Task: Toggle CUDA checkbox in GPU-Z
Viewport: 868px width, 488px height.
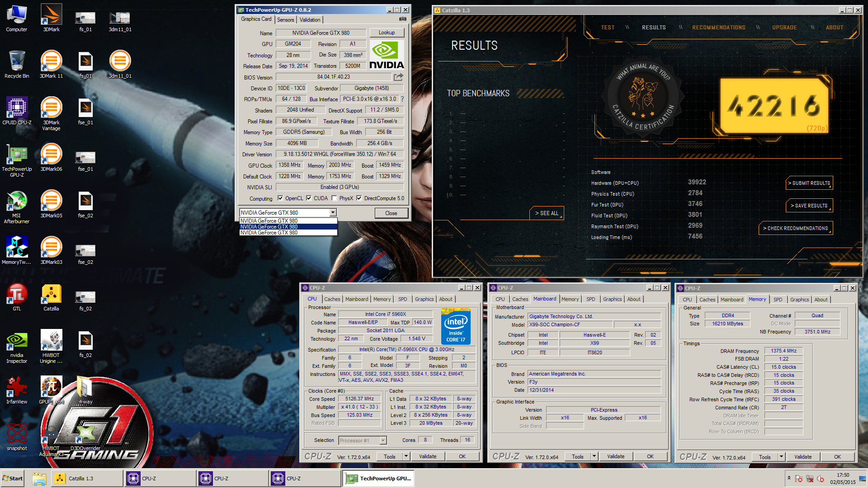Action: pyautogui.click(x=309, y=198)
